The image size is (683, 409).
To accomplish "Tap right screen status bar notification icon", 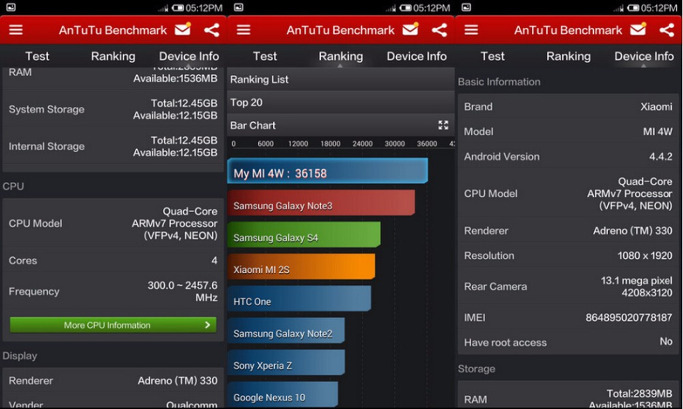I will 466,7.
